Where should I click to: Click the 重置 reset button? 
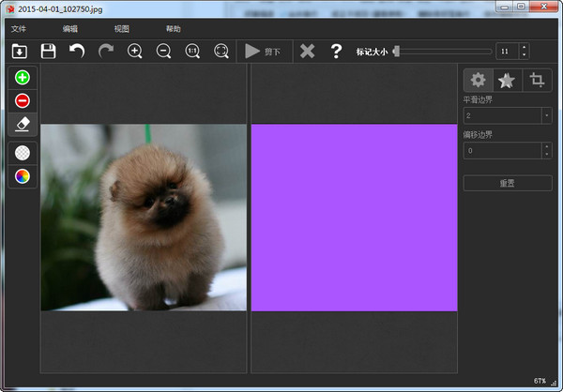coord(508,183)
